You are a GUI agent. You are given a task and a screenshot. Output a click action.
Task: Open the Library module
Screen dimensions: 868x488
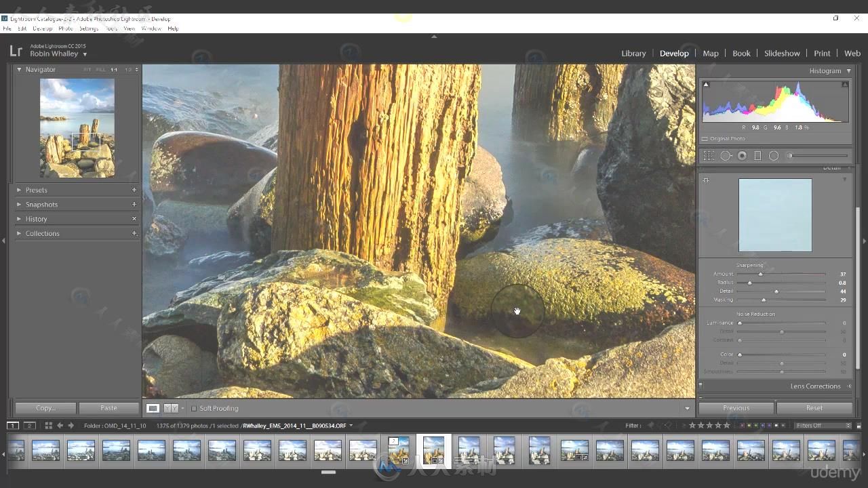[633, 54]
